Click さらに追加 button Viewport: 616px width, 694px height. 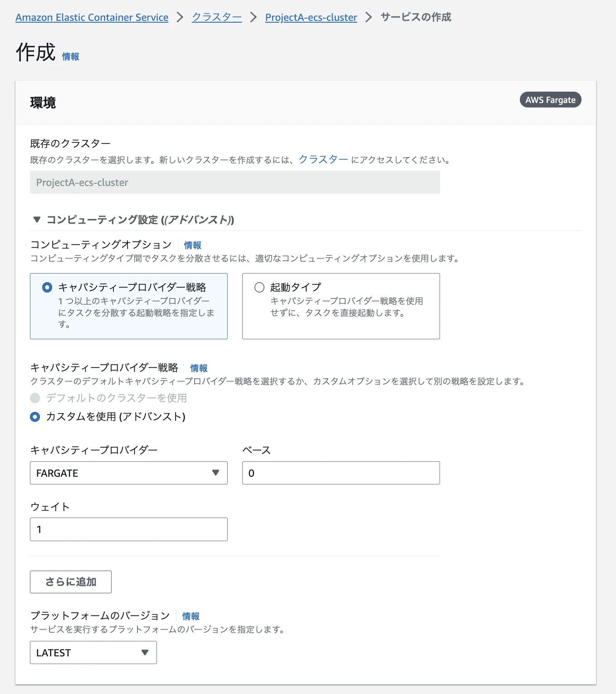pyautogui.click(x=71, y=582)
